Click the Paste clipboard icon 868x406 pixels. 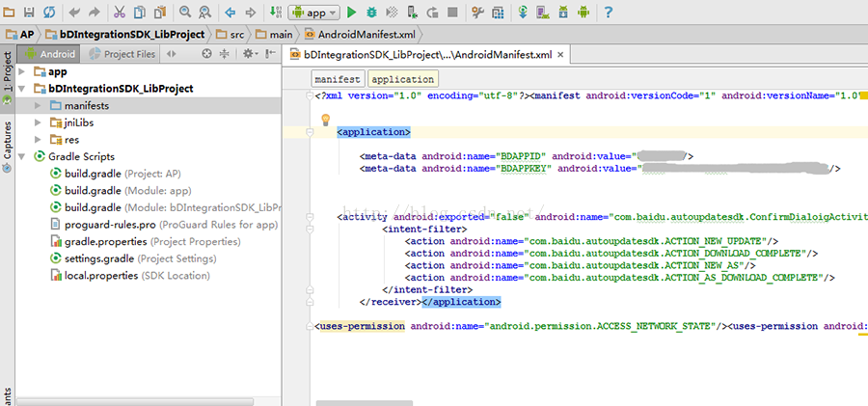[x=160, y=12]
